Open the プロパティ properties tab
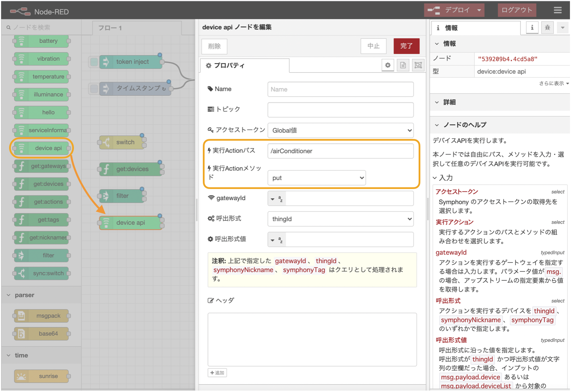The width and height of the screenshot is (571, 392). point(245,65)
